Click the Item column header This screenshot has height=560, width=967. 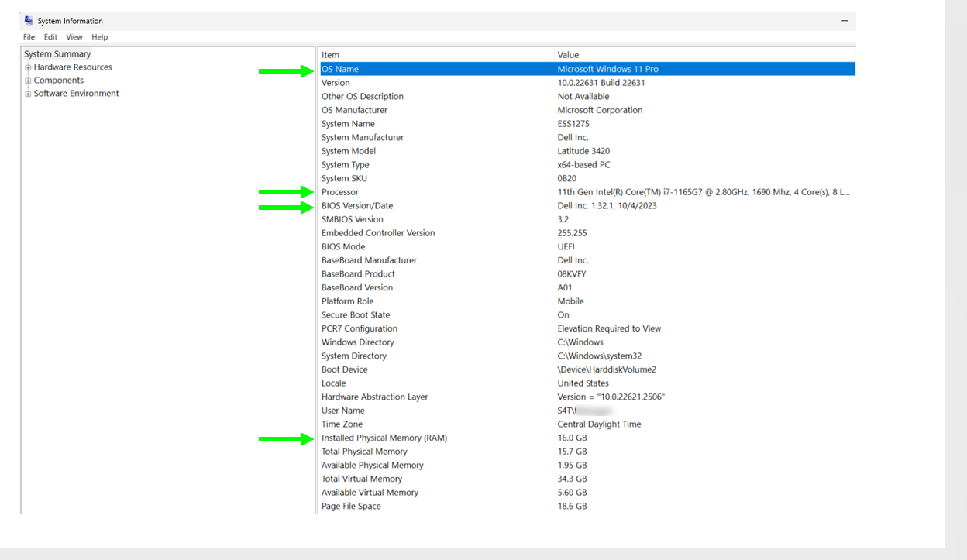330,55
